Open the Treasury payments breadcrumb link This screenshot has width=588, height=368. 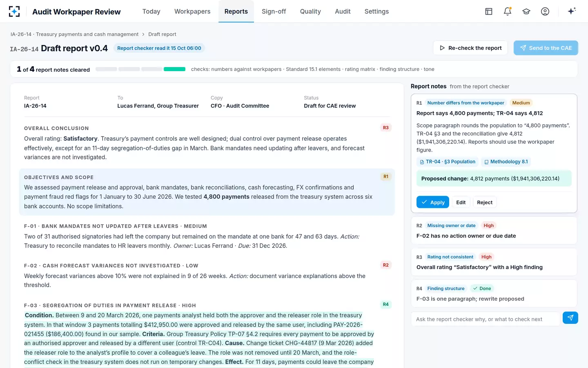(74, 34)
